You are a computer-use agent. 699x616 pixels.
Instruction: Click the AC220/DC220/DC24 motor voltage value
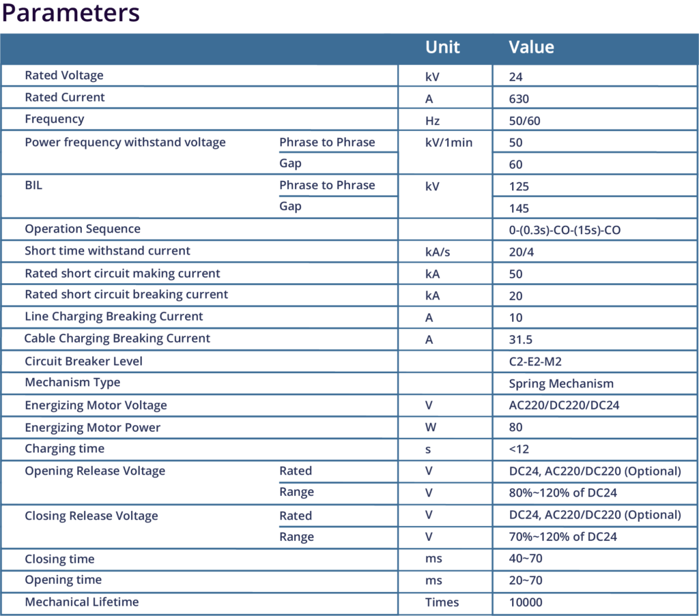click(564, 405)
